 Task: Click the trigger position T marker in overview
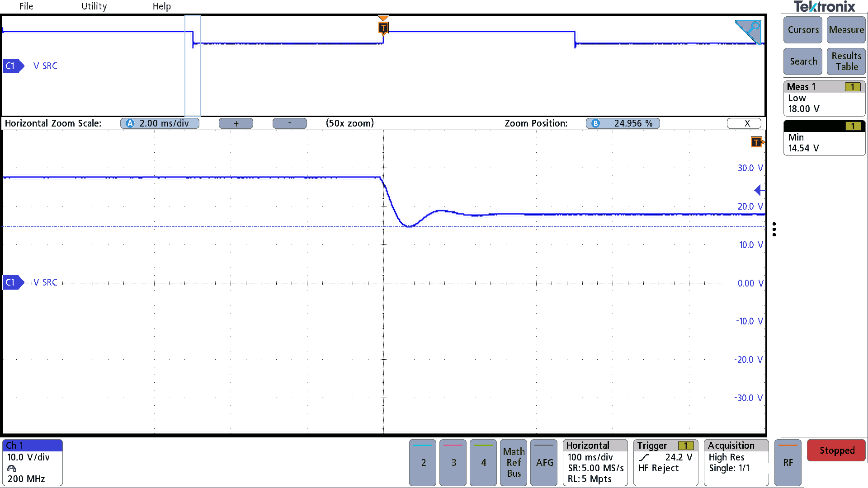[383, 28]
